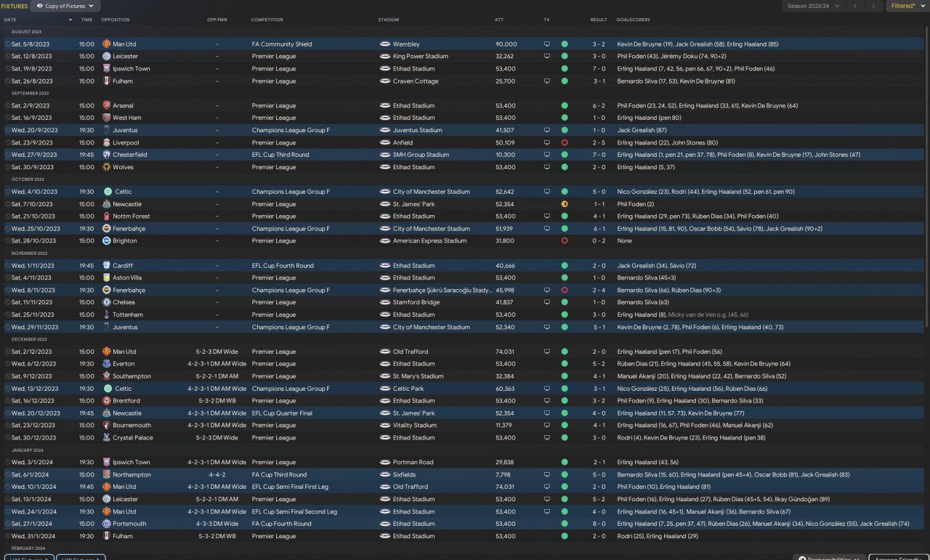Click the TV icon on the Northampton row
The height and width of the screenshot is (560, 930).
click(x=547, y=475)
